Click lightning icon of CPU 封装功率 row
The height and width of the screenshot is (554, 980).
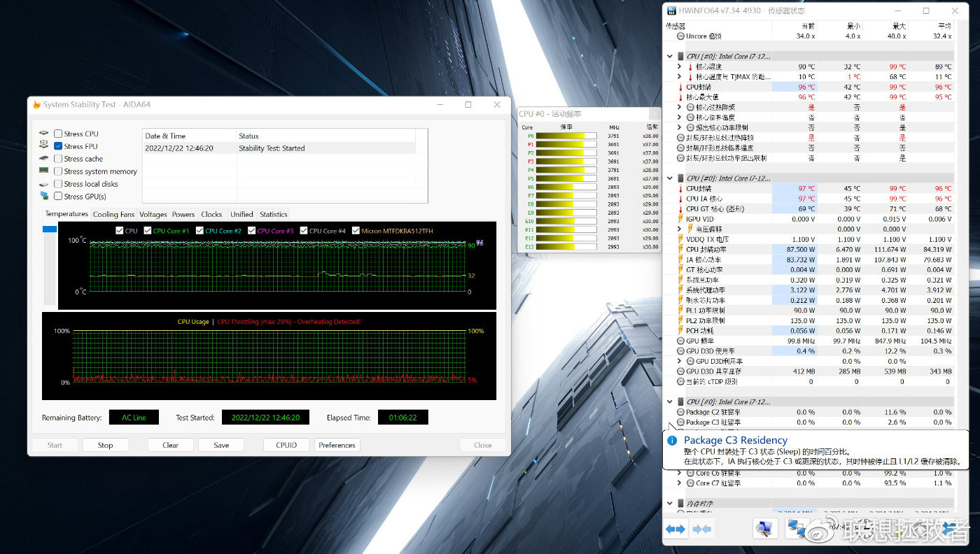coord(681,249)
